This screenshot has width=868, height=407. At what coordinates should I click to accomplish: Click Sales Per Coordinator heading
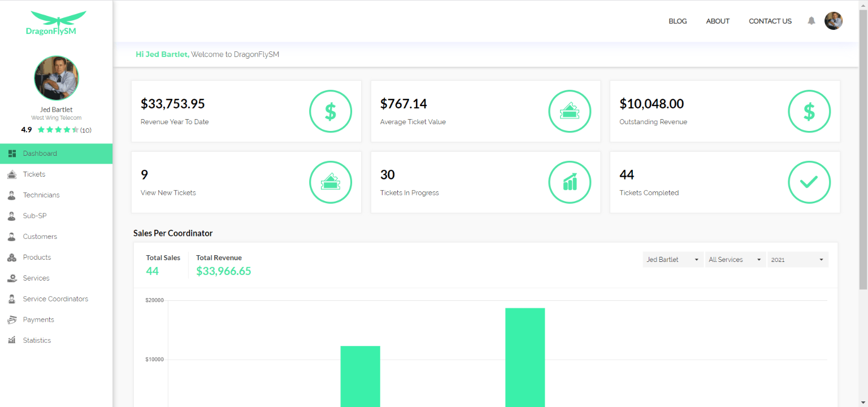tap(173, 233)
